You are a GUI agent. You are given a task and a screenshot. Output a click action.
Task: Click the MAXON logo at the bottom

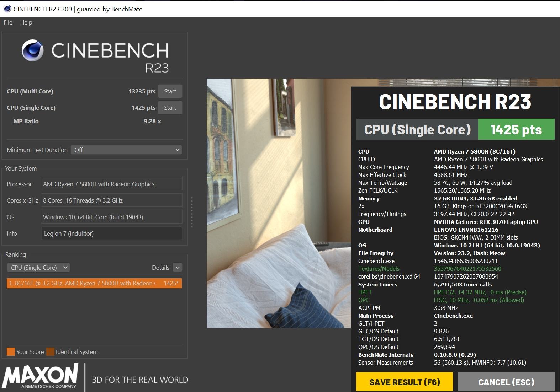click(40, 376)
